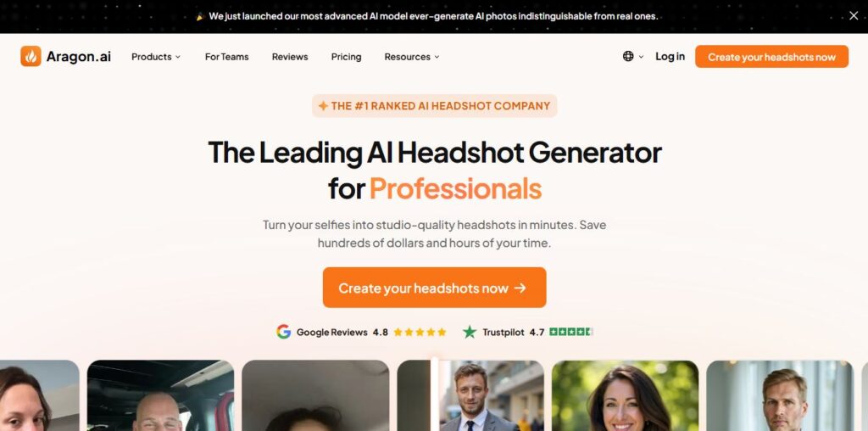
Task: Click the Google logo icon
Action: pos(283,332)
